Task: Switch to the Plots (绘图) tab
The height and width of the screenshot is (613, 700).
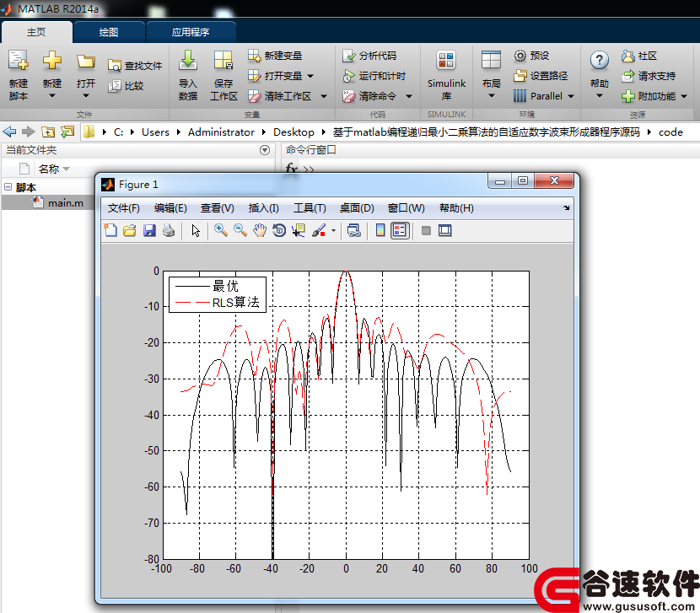Action: click(109, 32)
